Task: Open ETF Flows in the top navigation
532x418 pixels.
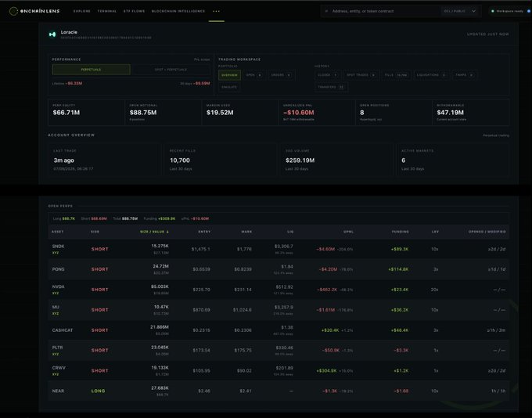Action: [134, 11]
